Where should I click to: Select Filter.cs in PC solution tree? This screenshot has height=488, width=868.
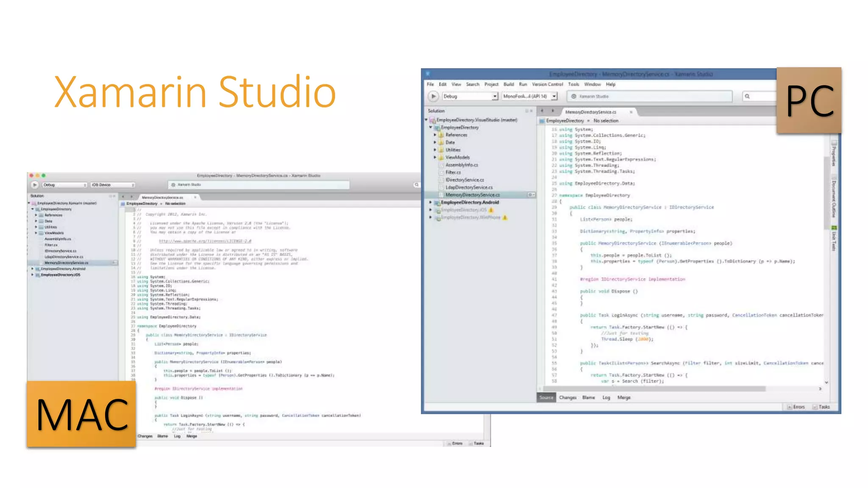pos(453,172)
